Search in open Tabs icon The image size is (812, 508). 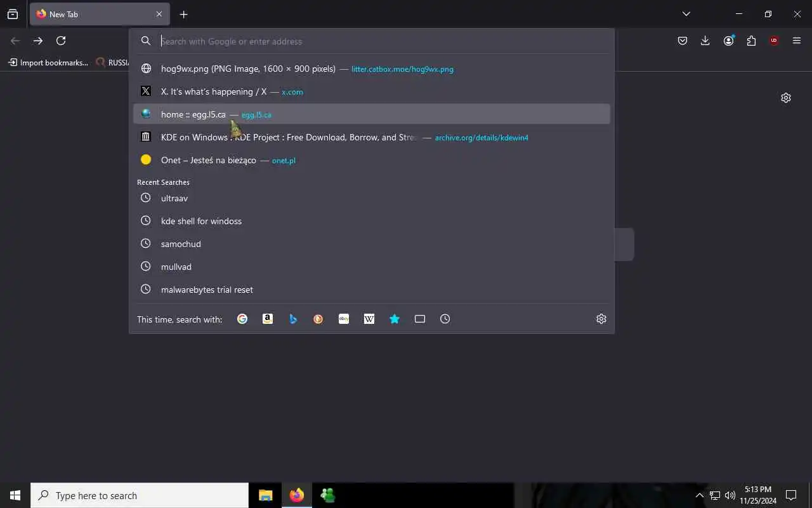[420, 319]
